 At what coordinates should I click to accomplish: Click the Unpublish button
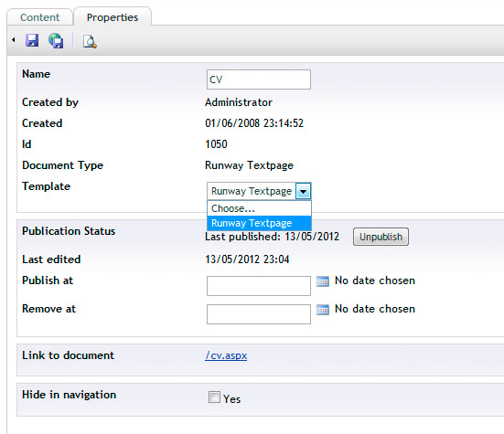click(x=381, y=237)
